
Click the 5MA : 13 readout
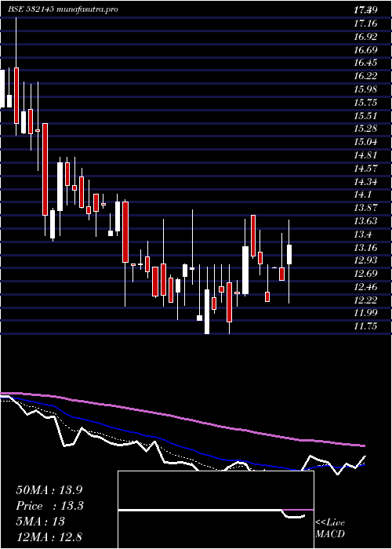[41, 522]
